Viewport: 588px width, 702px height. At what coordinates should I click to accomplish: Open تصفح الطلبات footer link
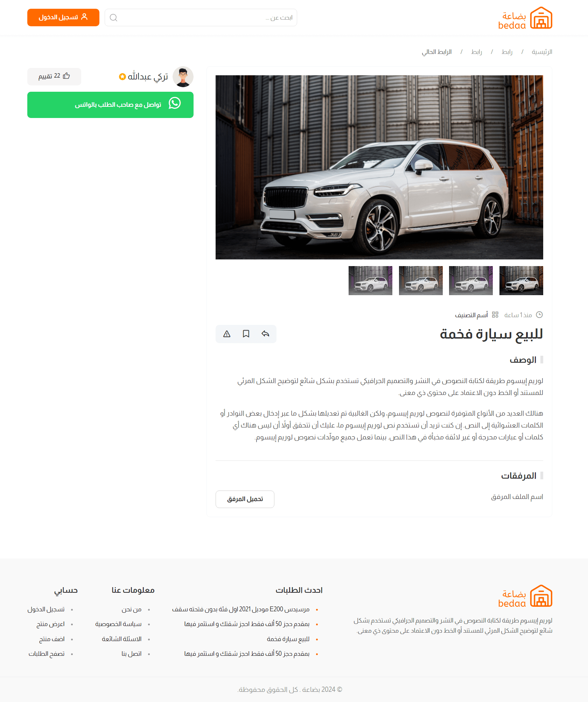[47, 654]
